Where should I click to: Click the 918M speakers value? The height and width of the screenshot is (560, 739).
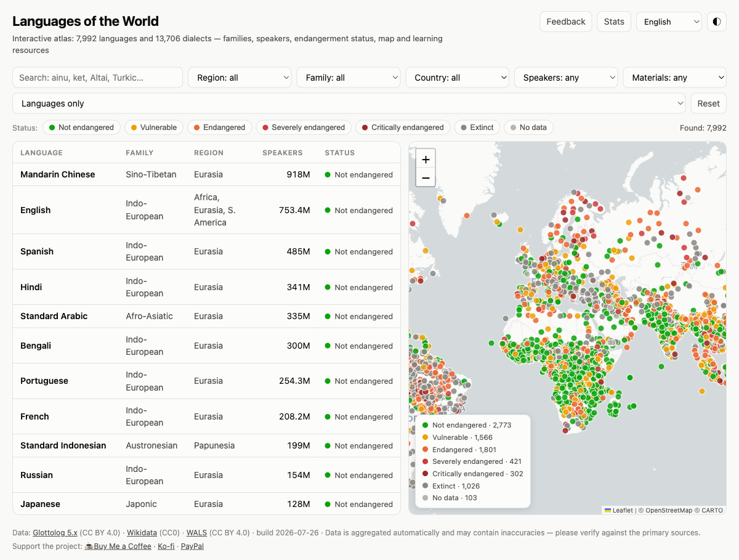coord(298,174)
